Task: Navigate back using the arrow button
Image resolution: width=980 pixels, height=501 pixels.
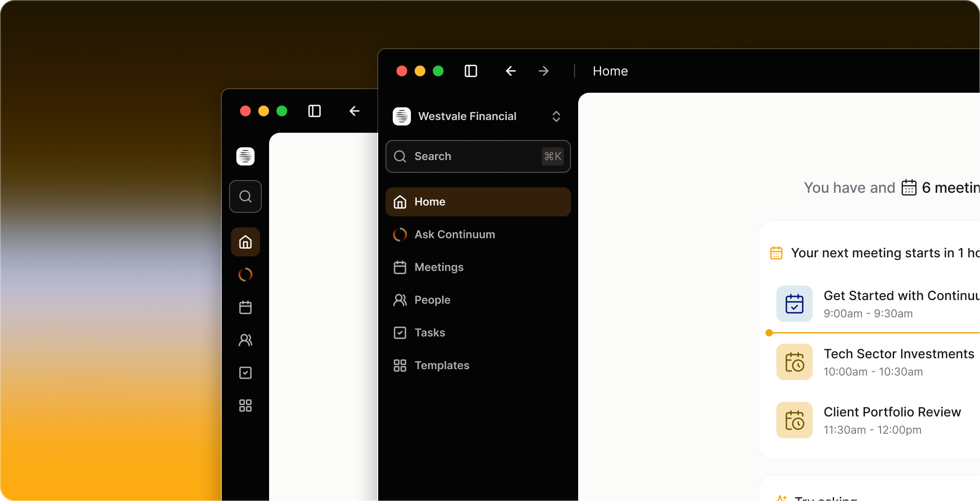Action: click(510, 71)
